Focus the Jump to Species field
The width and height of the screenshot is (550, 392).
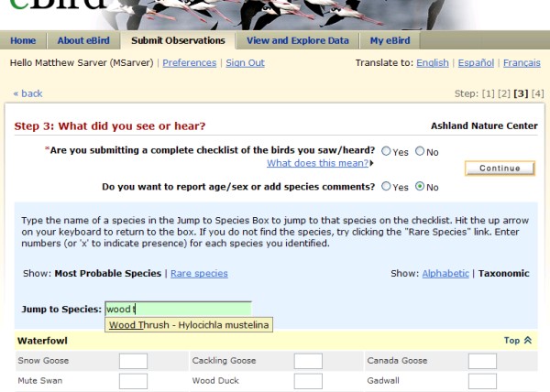click(178, 309)
